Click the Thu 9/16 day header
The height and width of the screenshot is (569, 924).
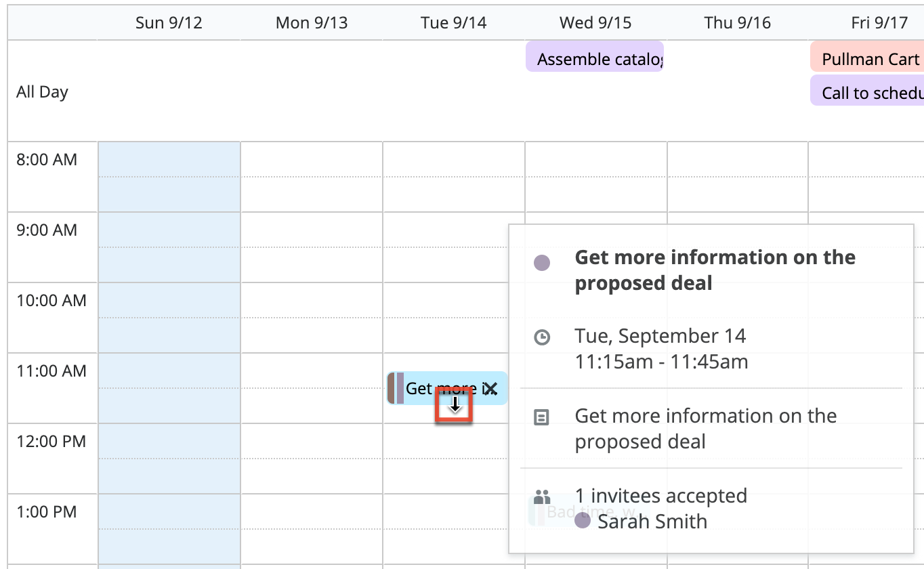pos(738,23)
